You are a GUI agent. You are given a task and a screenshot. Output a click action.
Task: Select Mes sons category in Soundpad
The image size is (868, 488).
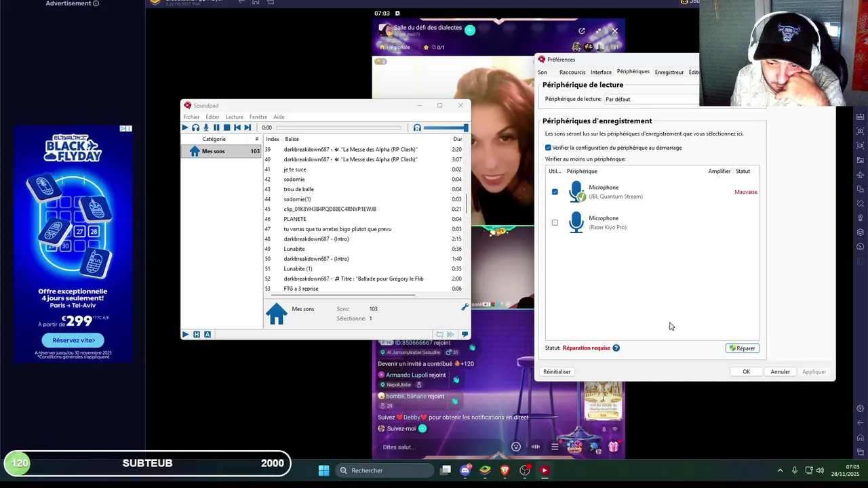222,151
